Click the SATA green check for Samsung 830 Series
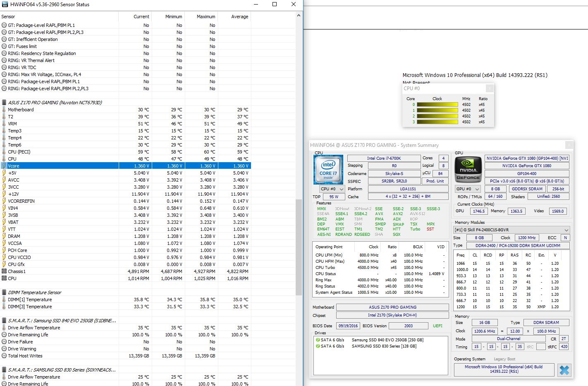The height and width of the screenshot is (386, 588). coord(318,346)
